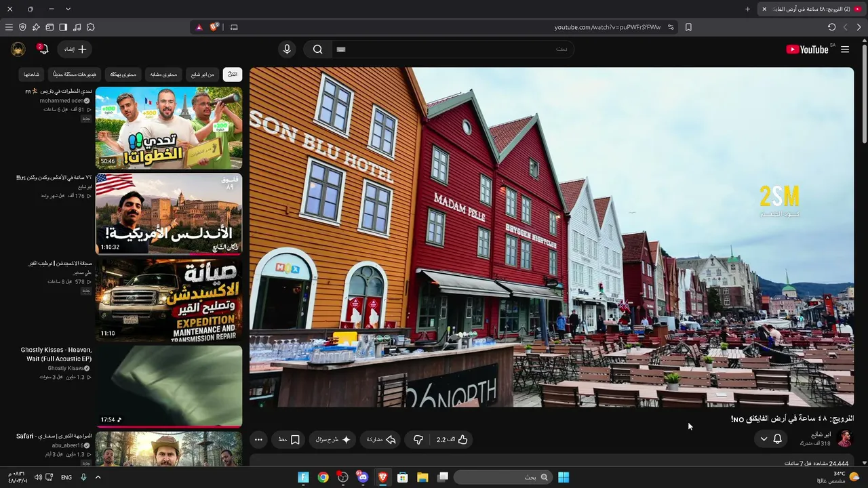Reload the page
868x488 pixels.
tap(831, 27)
